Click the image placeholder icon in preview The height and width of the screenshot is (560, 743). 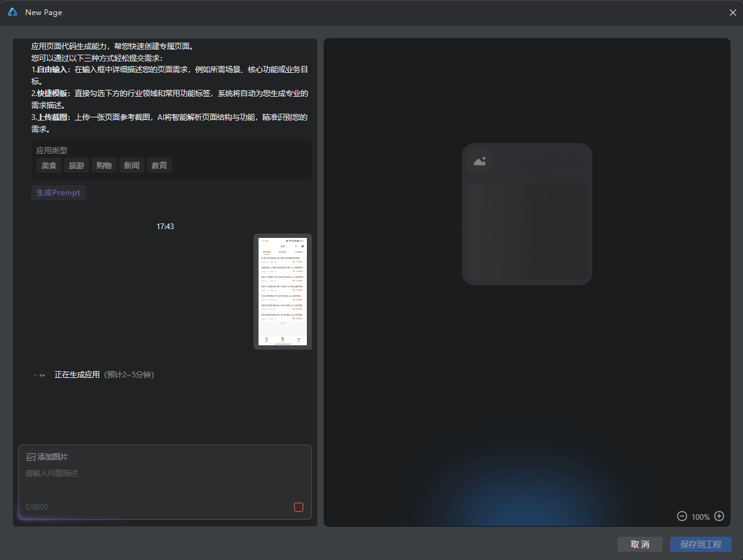click(479, 161)
